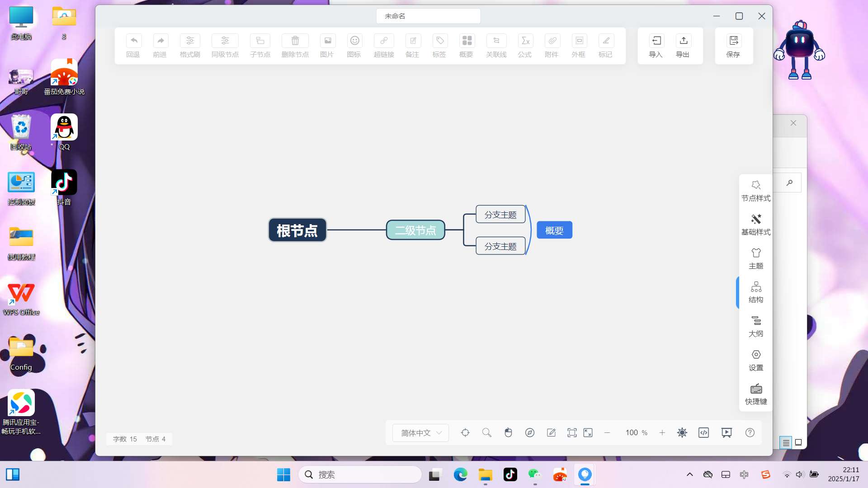Click the search icon in the background window
This screenshot has height=488, width=868.
tap(790, 183)
